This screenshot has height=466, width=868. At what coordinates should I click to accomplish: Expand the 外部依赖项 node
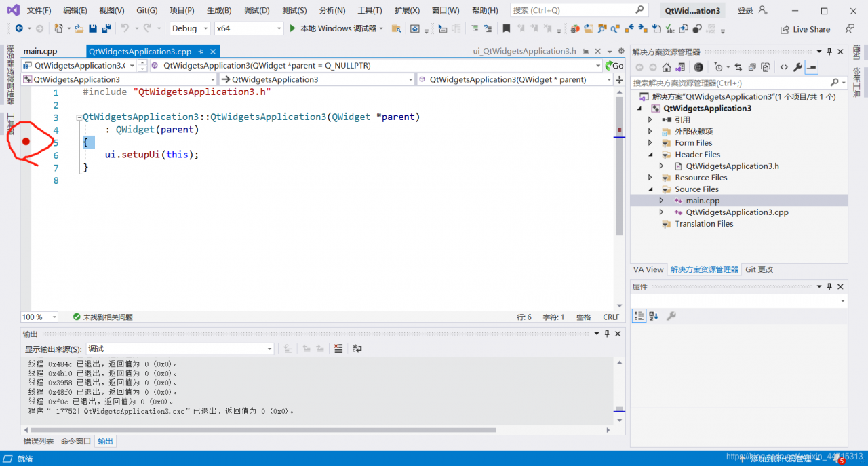pyautogui.click(x=650, y=132)
